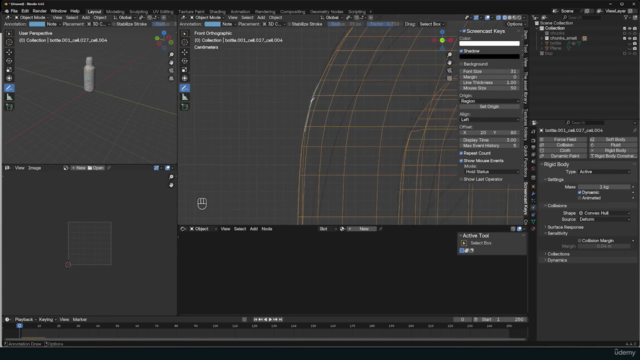This screenshot has height=360, width=640.
Task: Click the outliner filter funnel icon
Action: (626, 18)
